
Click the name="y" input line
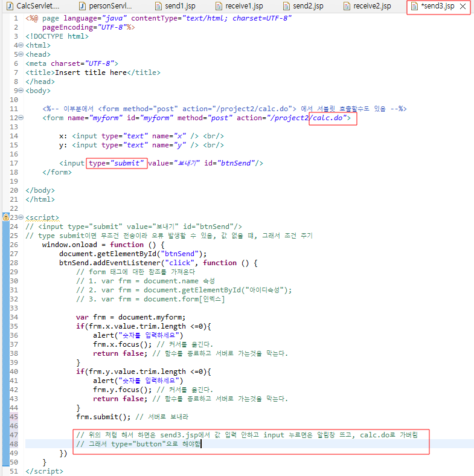tap(141, 145)
